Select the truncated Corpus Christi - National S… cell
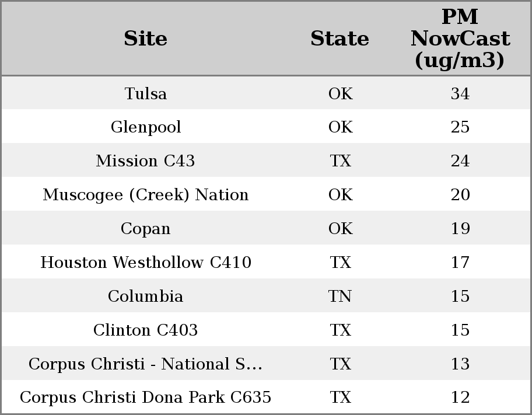The image size is (532, 415). click(x=145, y=364)
